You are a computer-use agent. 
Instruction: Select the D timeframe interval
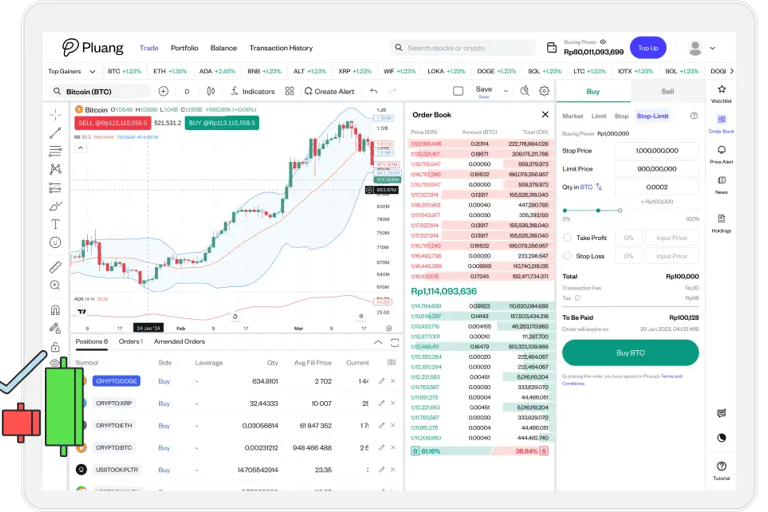(187, 91)
